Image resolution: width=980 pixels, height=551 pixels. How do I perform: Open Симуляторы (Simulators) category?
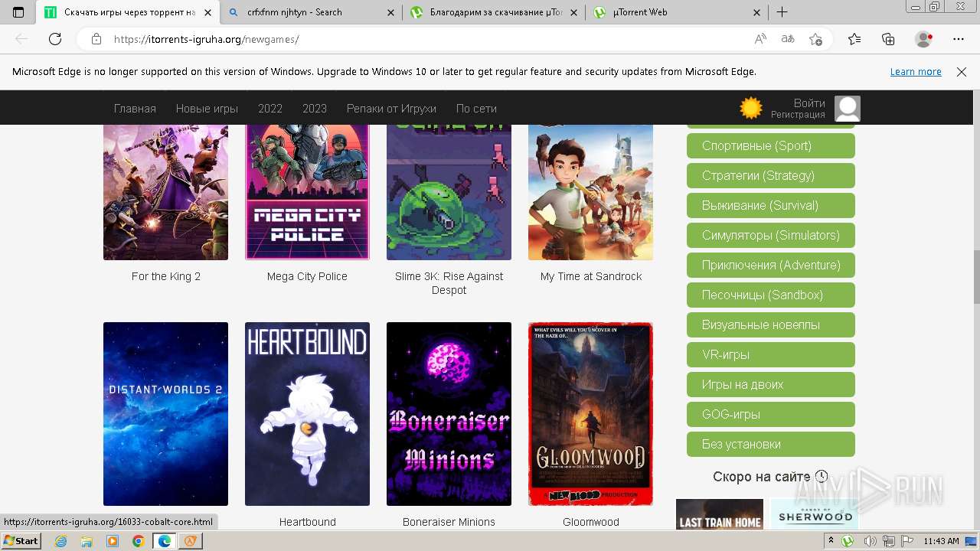pos(771,235)
